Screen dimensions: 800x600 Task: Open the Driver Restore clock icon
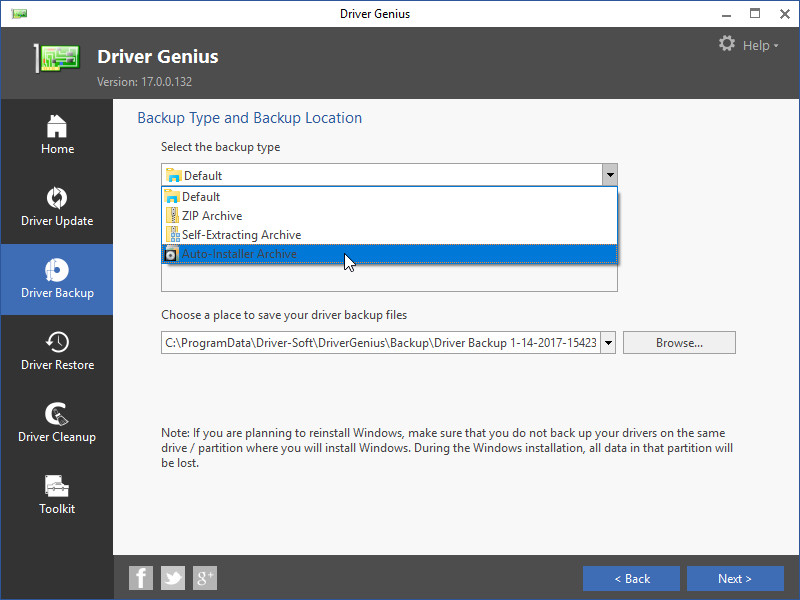pos(57,342)
